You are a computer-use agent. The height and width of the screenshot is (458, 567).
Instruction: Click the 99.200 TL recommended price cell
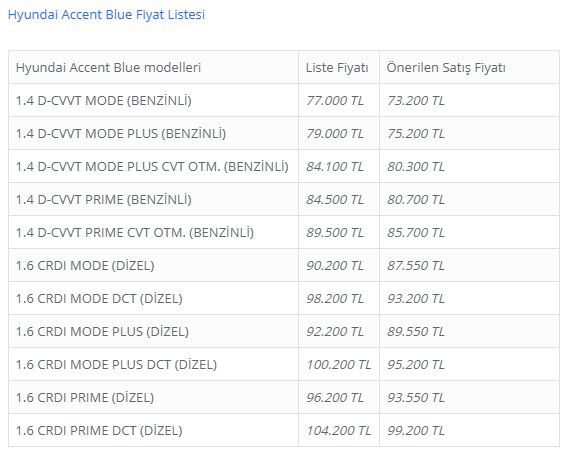469,430
